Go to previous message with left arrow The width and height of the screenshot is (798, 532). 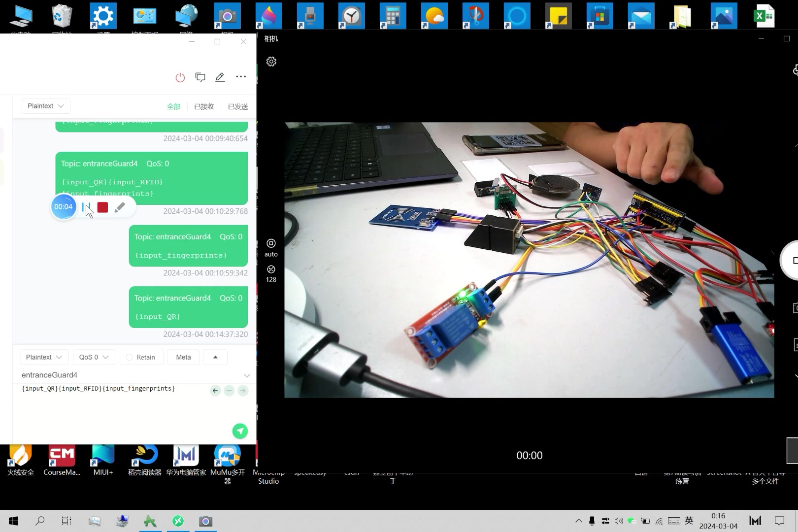215,391
